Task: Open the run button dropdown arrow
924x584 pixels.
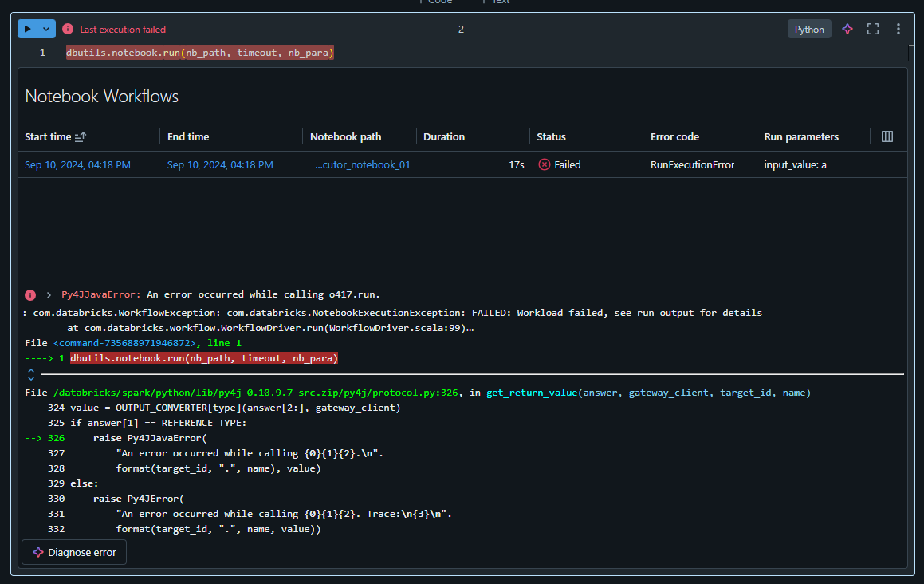Action: 45,28
